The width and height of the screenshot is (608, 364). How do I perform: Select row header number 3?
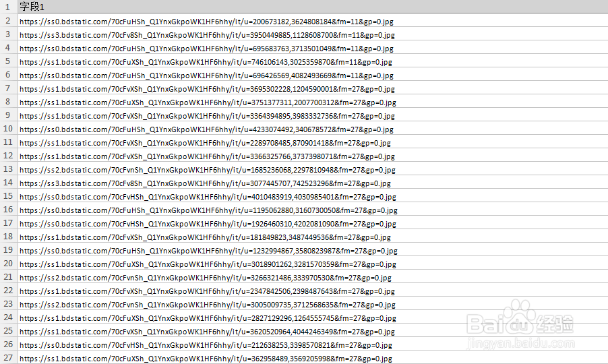(9, 34)
